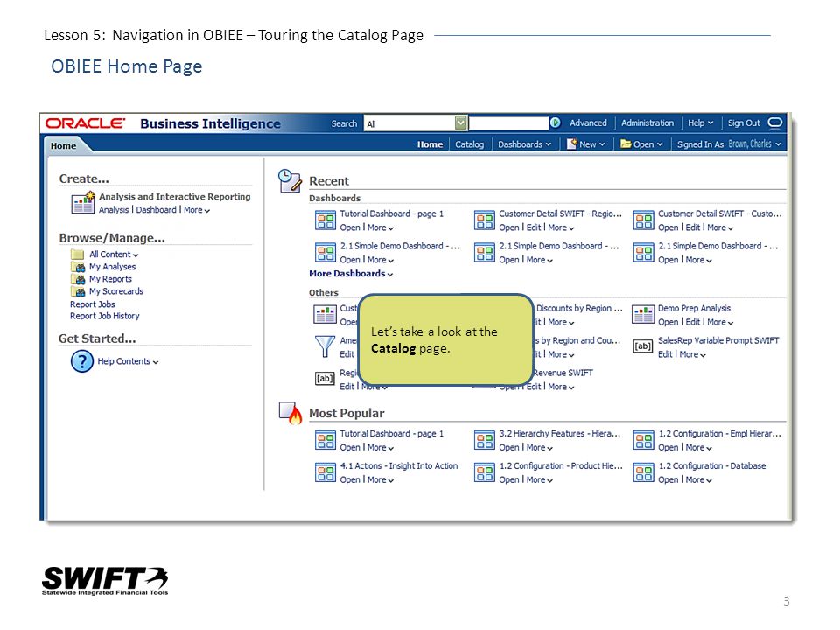The width and height of the screenshot is (840, 630).
Task: Click the Help Contents question mark icon
Action: click(x=82, y=361)
